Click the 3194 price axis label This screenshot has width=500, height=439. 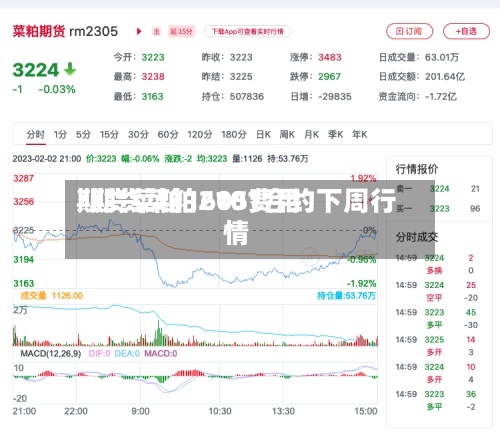[x=23, y=259]
